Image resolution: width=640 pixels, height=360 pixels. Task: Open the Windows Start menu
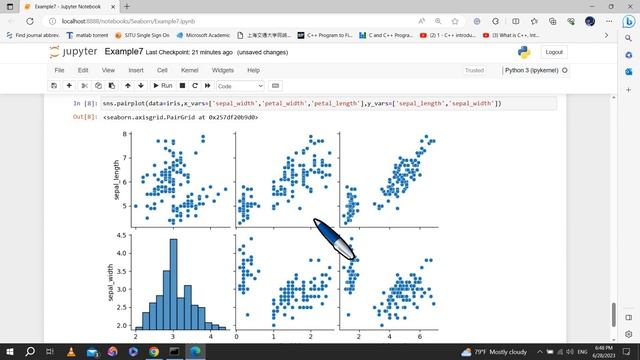point(10,351)
